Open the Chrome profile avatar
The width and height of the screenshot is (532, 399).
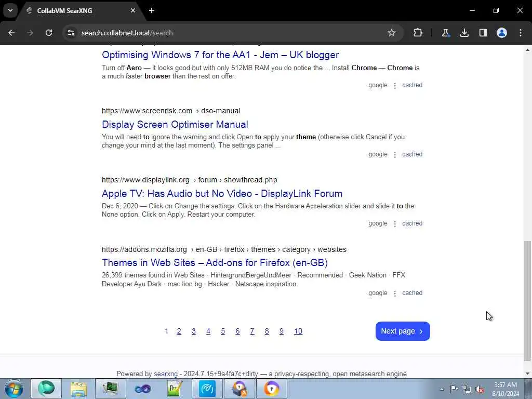coord(502,33)
